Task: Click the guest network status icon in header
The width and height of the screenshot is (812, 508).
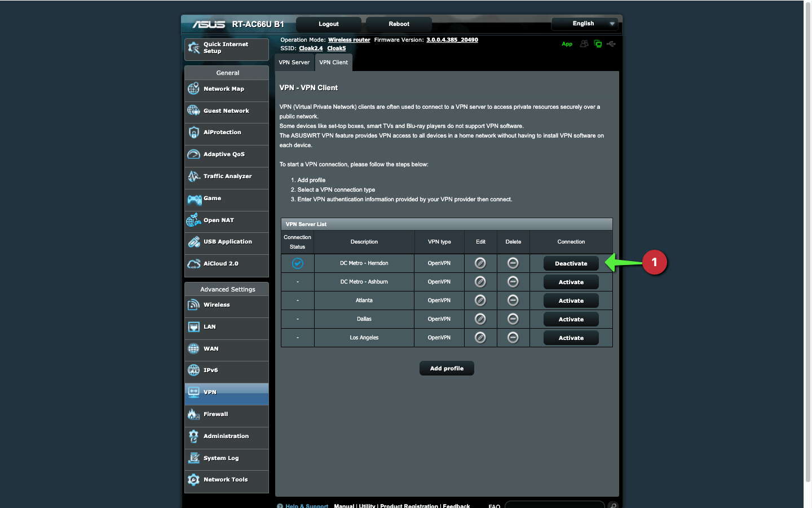Action: tap(584, 44)
